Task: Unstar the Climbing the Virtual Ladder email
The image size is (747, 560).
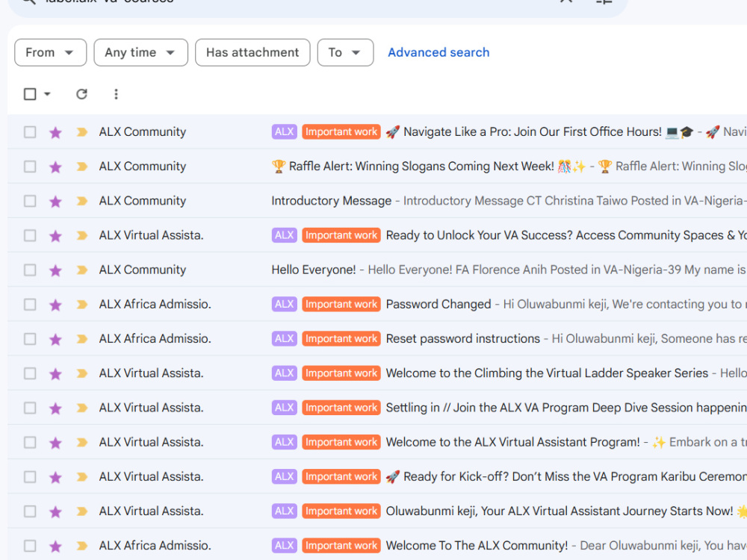Action: pos(55,373)
